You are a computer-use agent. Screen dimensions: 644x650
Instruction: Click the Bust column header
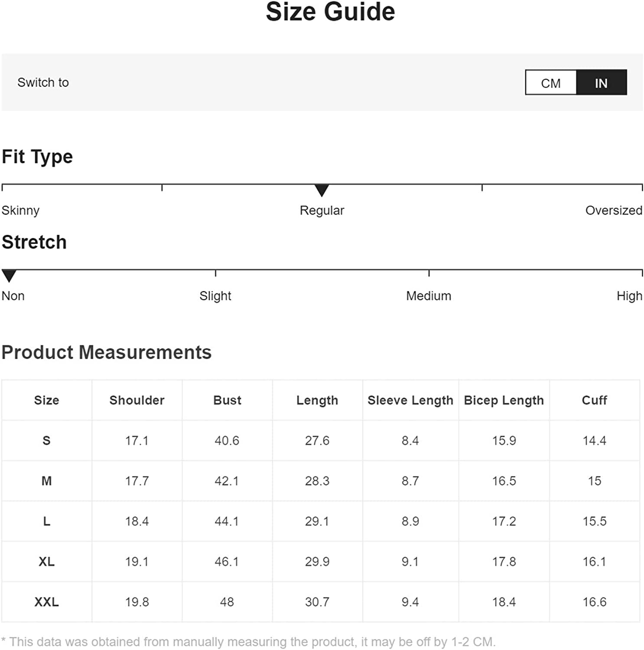coord(227,400)
